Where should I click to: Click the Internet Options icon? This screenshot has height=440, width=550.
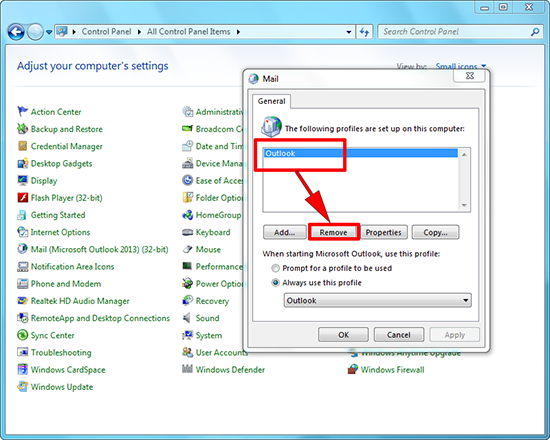tap(22, 232)
